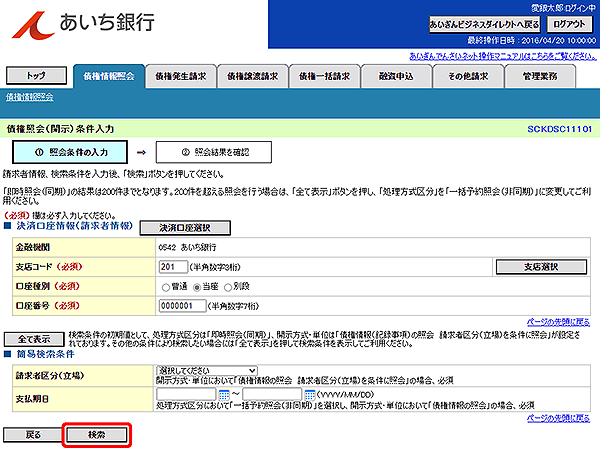Open 請求者区分(立場) dropdown

tap(207, 370)
